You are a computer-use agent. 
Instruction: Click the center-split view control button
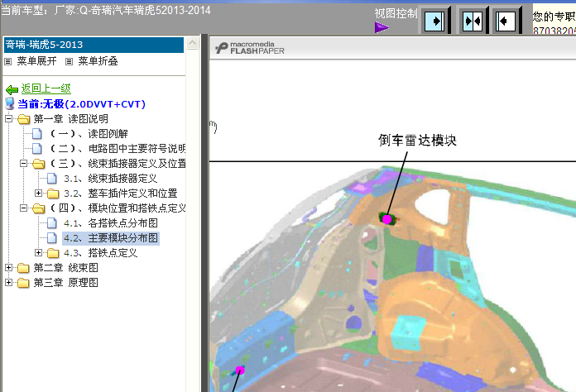click(473, 21)
